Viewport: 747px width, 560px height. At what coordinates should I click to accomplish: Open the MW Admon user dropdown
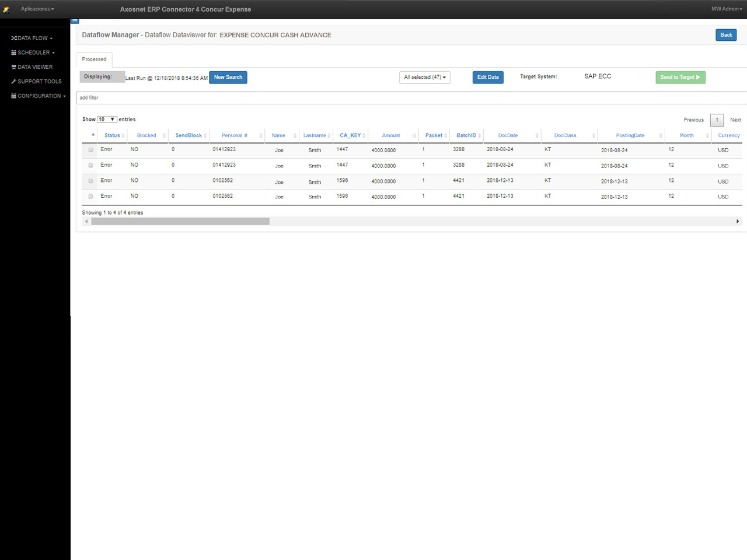725,9
